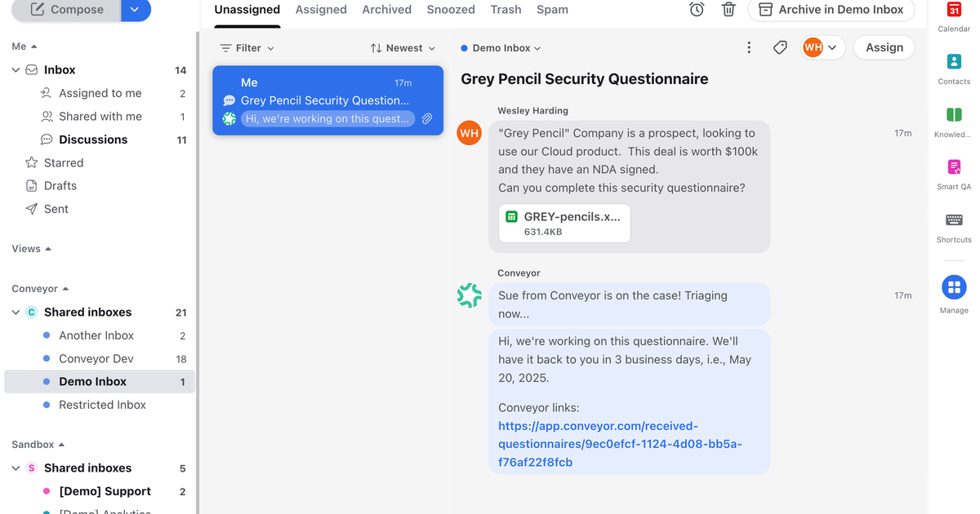Screen dimensions: 980x514
Task: Open the three-dot more options menu
Action: click(x=749, y=47)
